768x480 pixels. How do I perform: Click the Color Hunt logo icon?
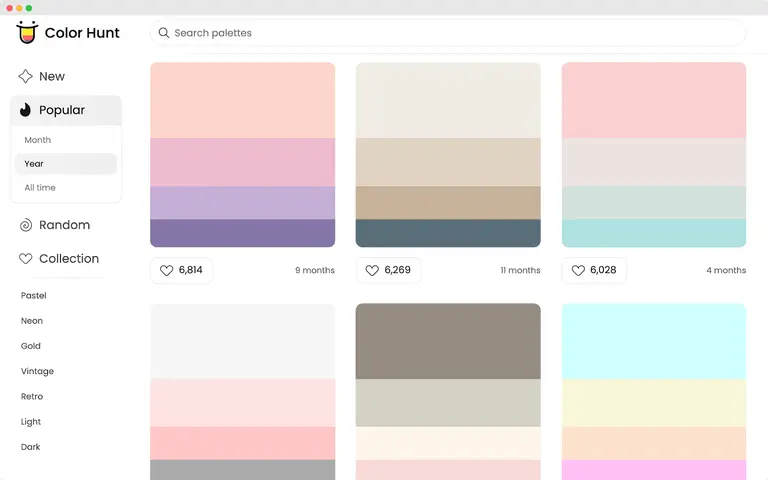pos(27,32)
